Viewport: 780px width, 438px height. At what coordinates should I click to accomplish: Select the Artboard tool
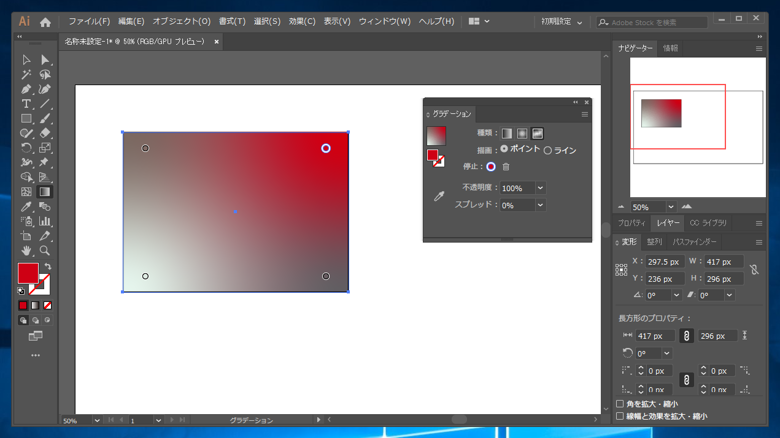(x=26, y=236)
